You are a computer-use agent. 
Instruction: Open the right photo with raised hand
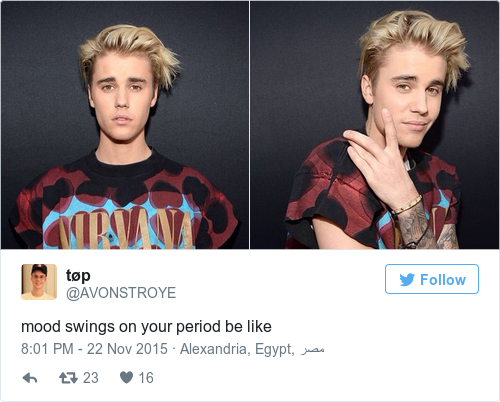tap(375, 125)
